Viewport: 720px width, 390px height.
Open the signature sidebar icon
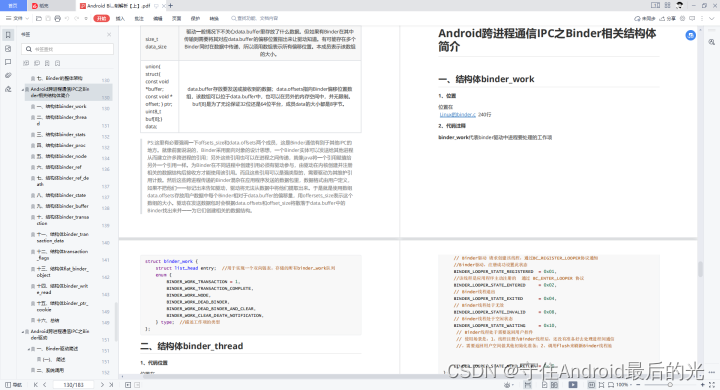click(x=8, y=89)
